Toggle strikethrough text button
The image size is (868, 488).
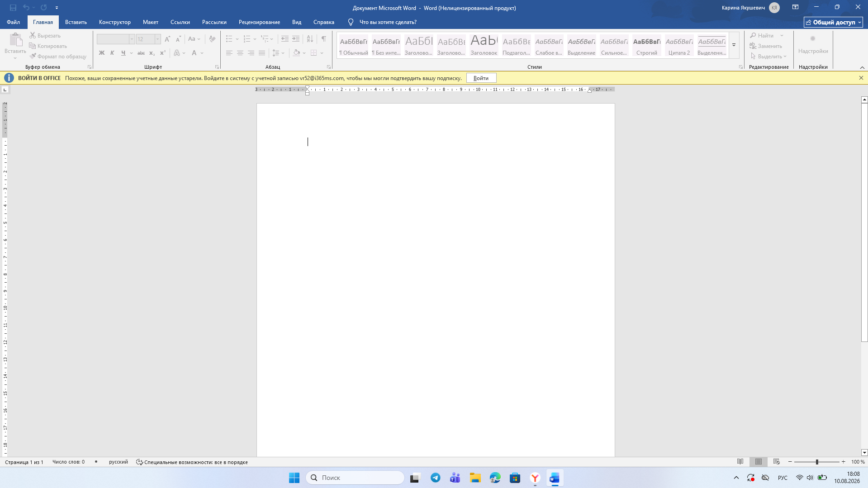pos(141,53)
